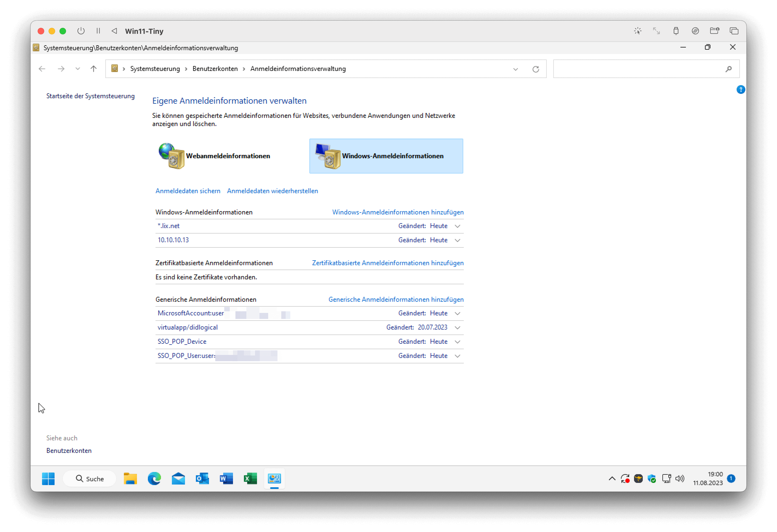Open the Mail app from the taskbar
Image resolution: width=777 pixels, height=532 pixels.
pos(178,479)
